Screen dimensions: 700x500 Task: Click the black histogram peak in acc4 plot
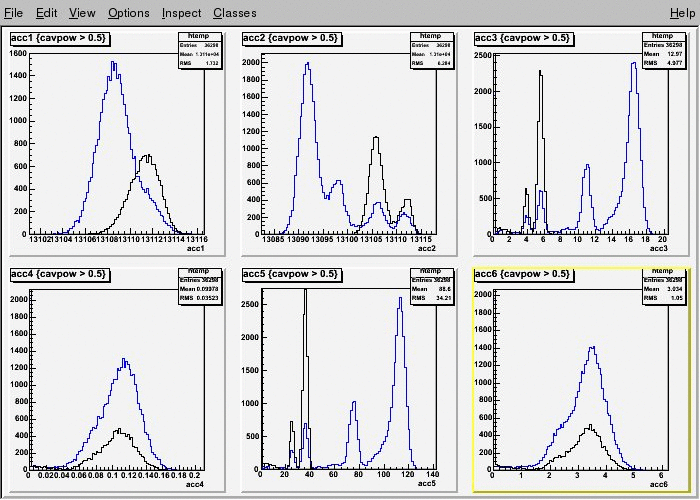point(118,430)
